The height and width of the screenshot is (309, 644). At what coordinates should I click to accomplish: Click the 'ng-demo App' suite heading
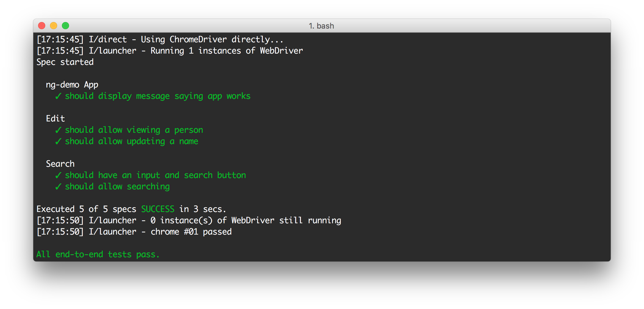[x=72, y=85]
